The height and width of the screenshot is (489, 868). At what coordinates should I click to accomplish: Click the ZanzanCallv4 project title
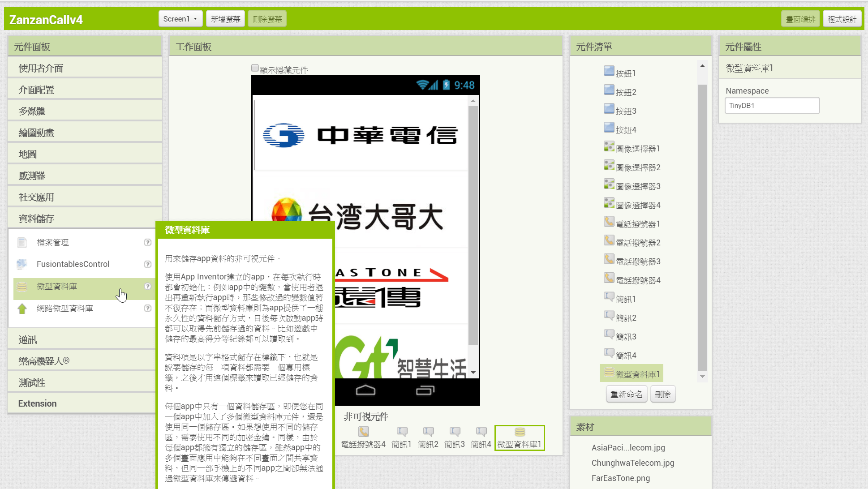[x=46, y=20]
